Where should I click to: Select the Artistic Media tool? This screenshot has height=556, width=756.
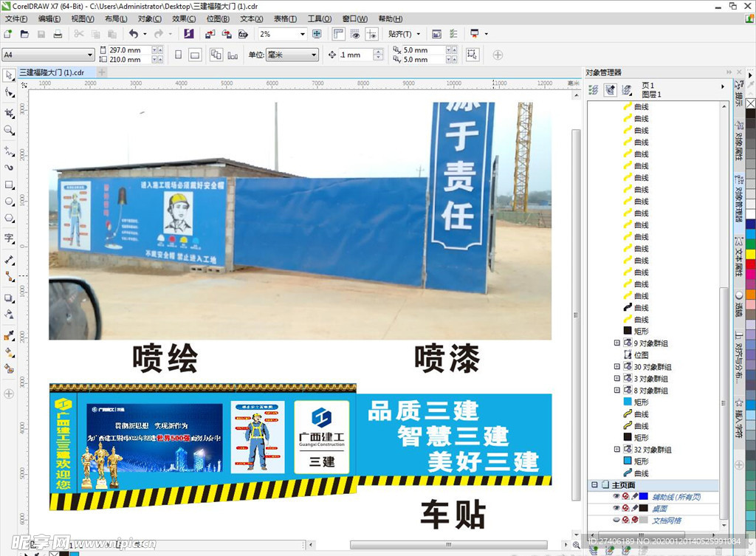tap(9, 168)
